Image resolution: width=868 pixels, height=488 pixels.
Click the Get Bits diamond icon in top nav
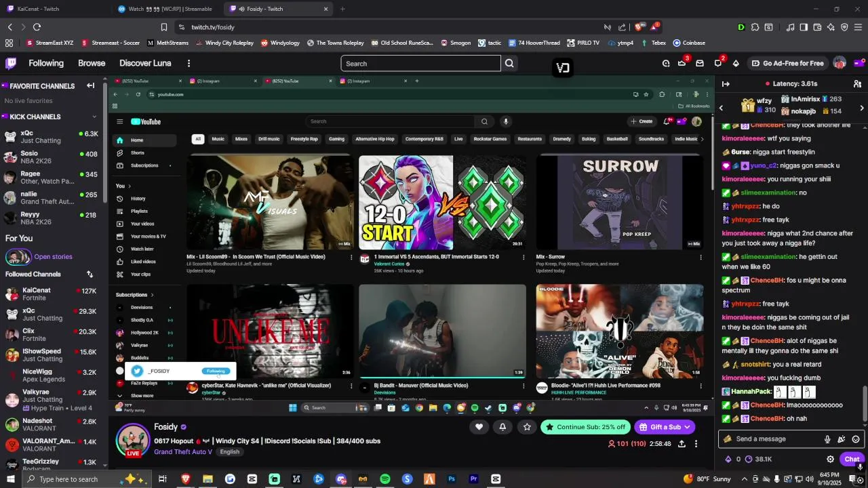tap(736, 63)
